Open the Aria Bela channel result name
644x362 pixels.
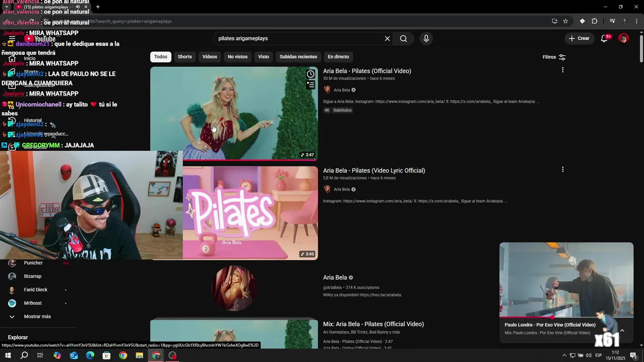[x=335, y=278]
